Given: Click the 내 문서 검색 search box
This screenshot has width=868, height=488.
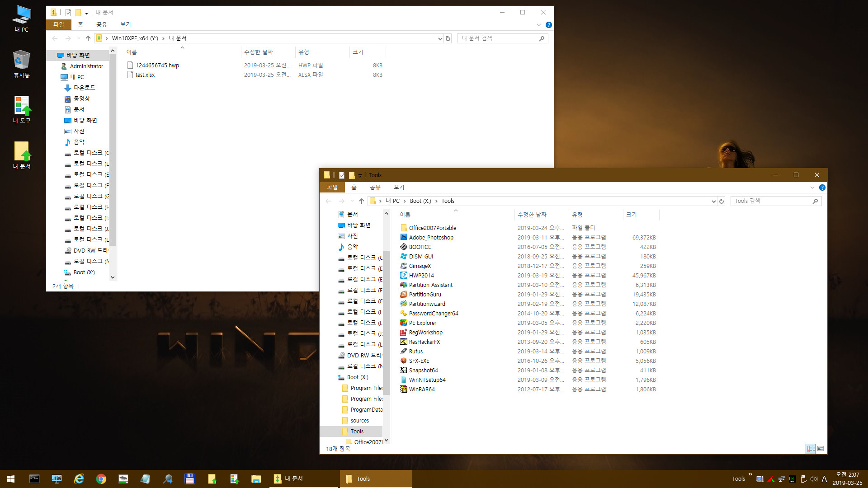Looking at the screenshot, I should (x=502, y=38).
